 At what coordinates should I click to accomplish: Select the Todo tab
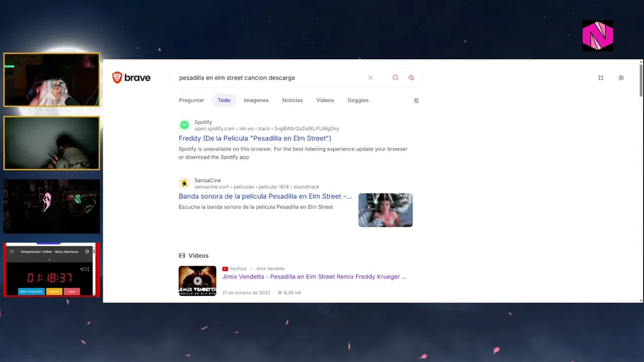pyautogui.click(x=224, y=100)
